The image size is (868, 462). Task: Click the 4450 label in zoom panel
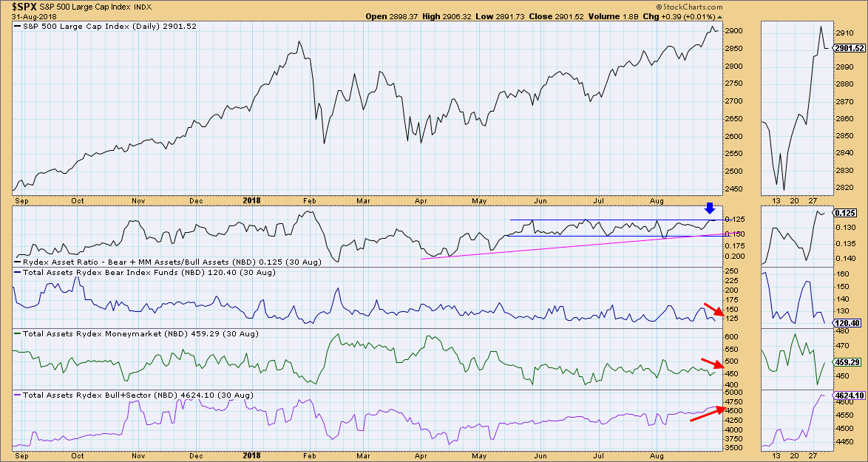coord(845,442)
